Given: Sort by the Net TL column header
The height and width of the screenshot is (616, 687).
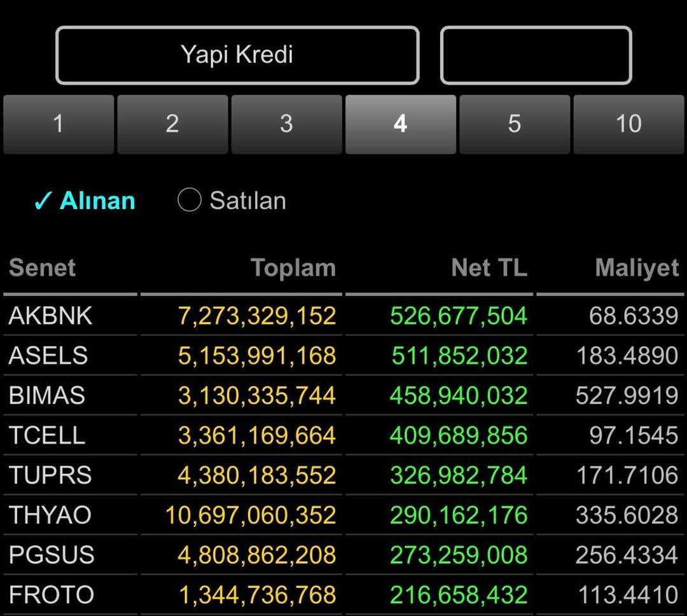Looking at the screenshot, I should pyautogui.click(x=489, y=267).
